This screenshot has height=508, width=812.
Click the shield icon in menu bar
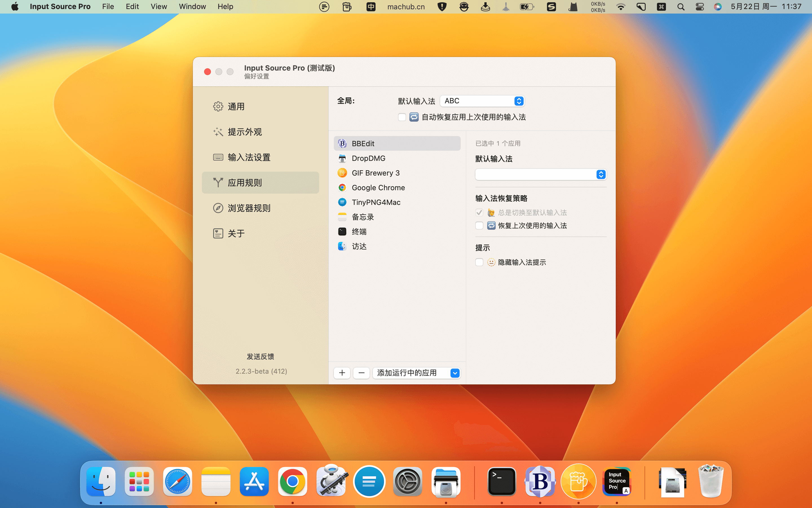coord(442,7)
